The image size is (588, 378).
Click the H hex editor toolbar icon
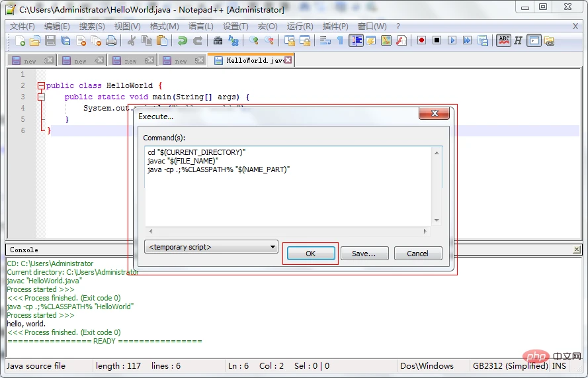[519, 40]
